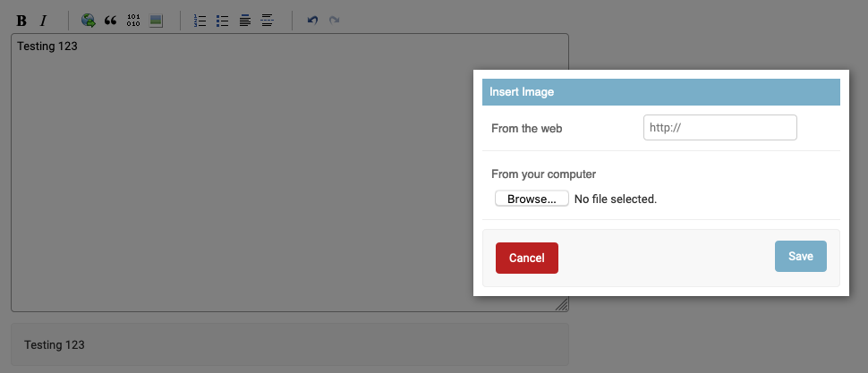Insert a blockquote using quote icon
The image size is (868, 373).
coord(111,21)
